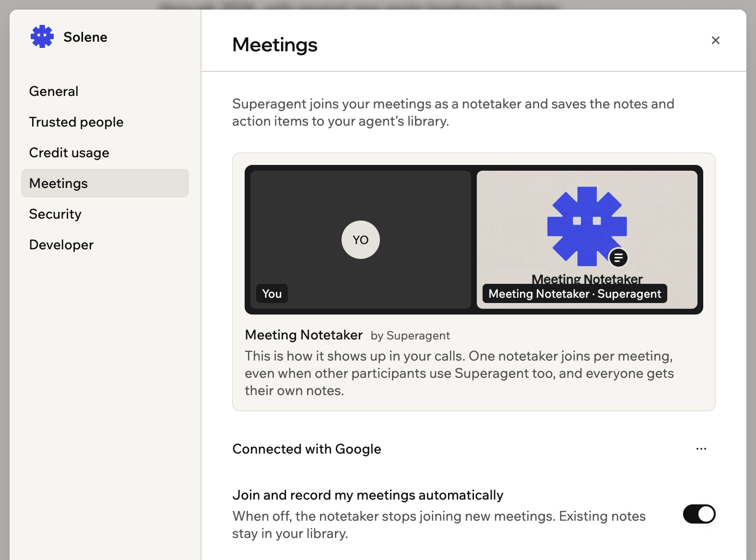
Task: Click the Superagent notetaker logo tile
Action: (587, 240)
